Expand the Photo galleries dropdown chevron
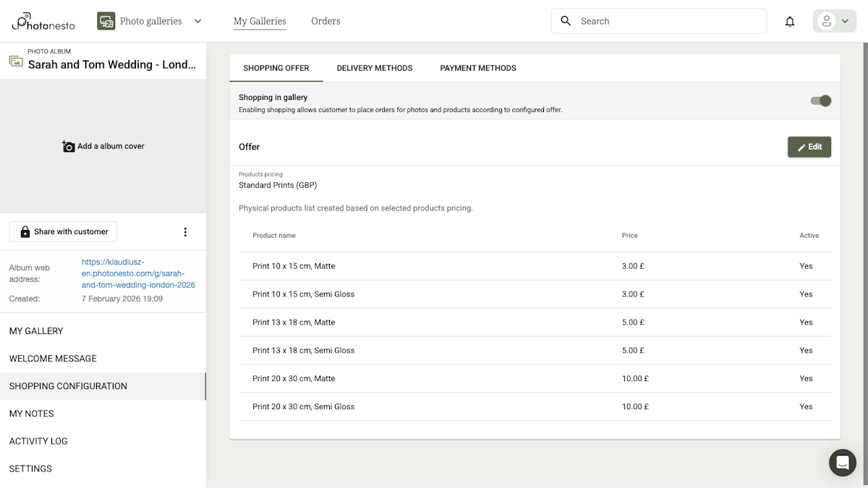 click(197, 21)
